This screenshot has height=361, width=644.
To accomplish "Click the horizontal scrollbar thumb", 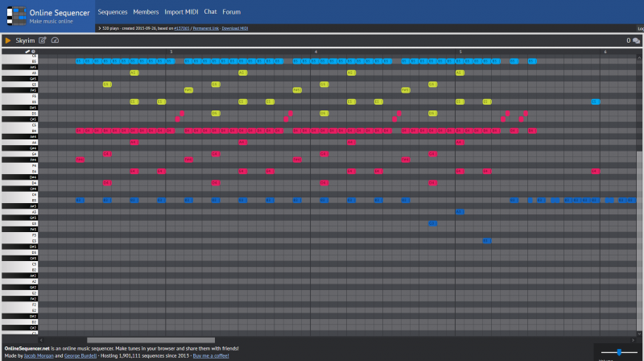I will click(151, 340).
